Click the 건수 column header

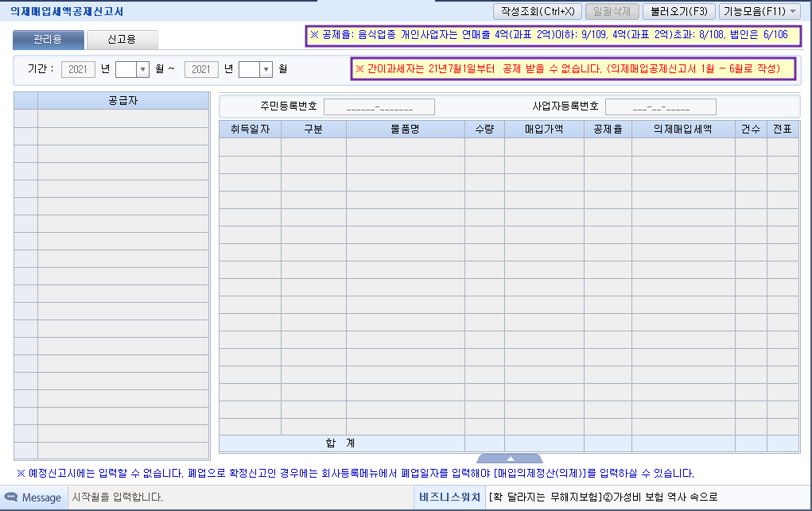tap(751, 130)
